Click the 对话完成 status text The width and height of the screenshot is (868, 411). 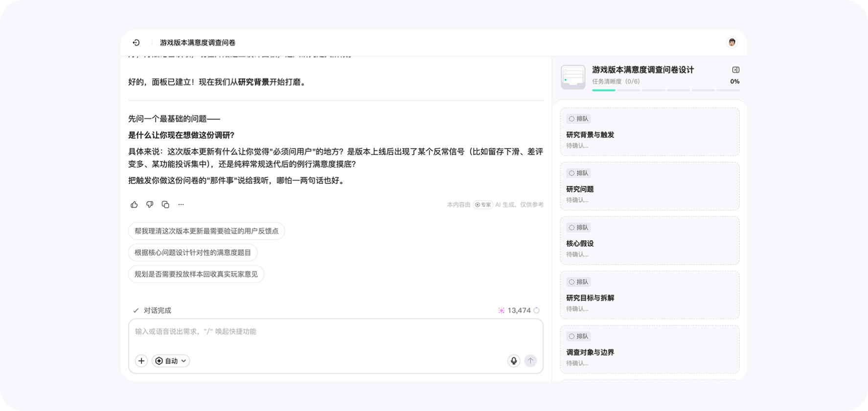[x=158, y=311]
